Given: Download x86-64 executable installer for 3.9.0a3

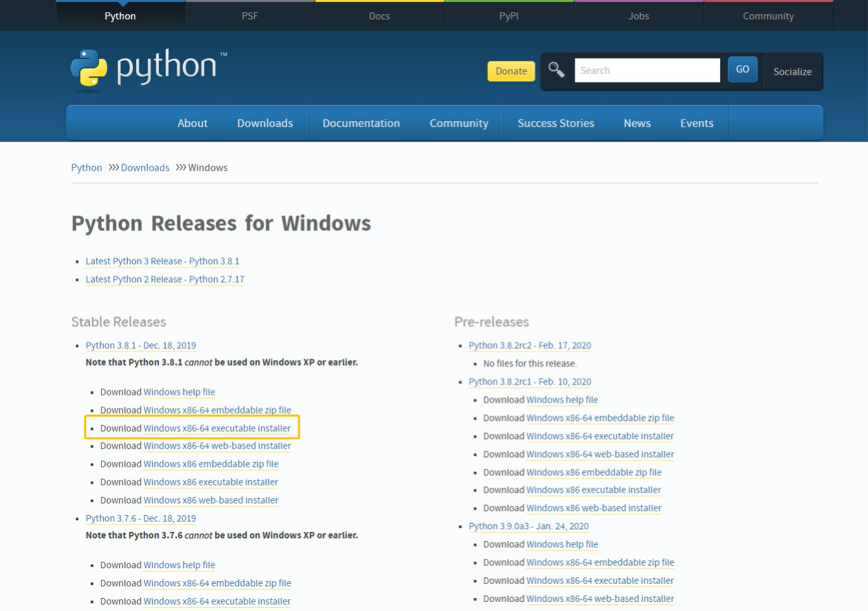Looking at the screenshot, I should click(600, 581).
